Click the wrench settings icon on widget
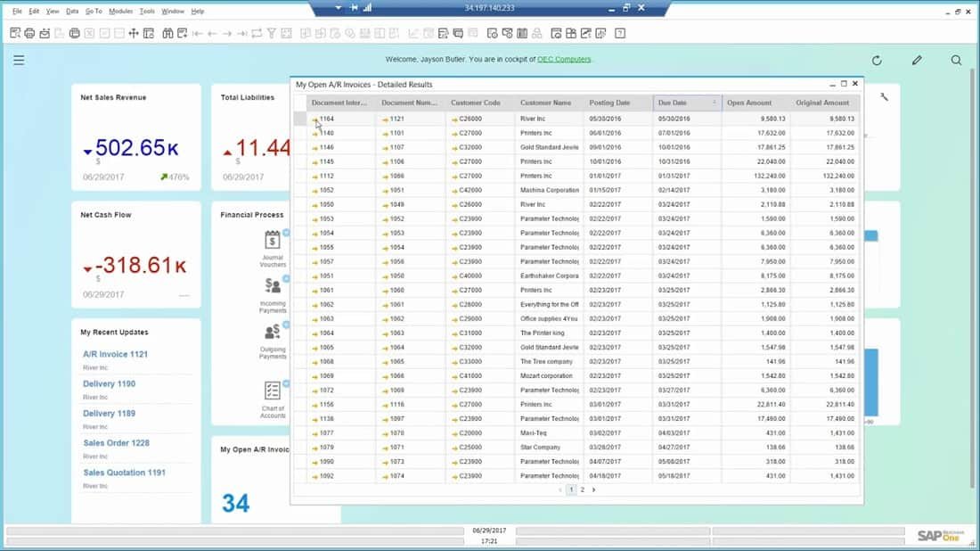Viewport: 980px width, 551px height. click(884, 97)
